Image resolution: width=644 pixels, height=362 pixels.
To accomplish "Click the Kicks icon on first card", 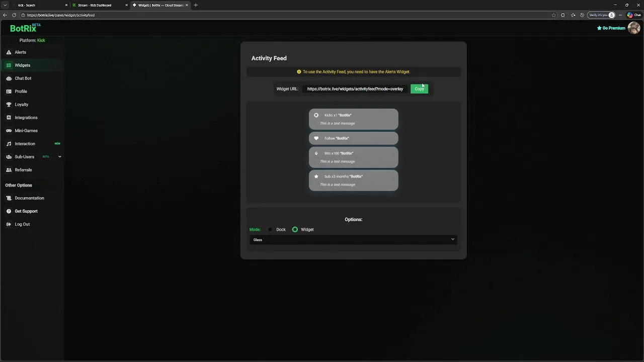I will (x=316, y=115).
